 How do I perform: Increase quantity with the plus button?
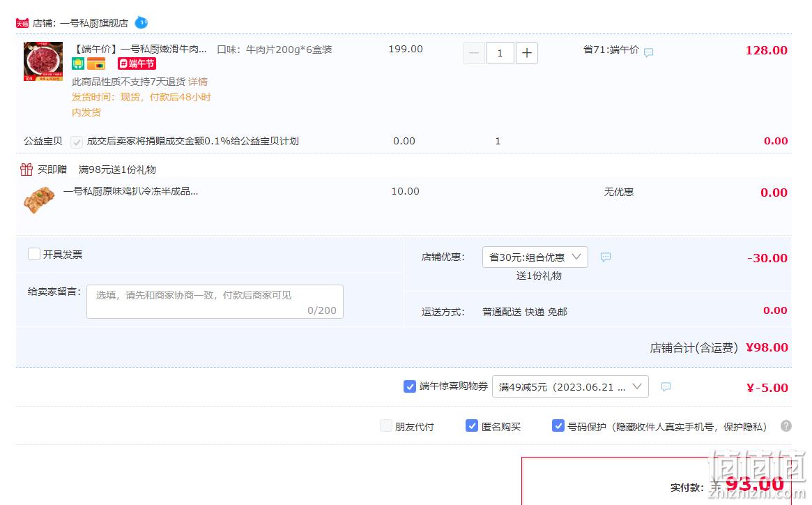point(527,53)
